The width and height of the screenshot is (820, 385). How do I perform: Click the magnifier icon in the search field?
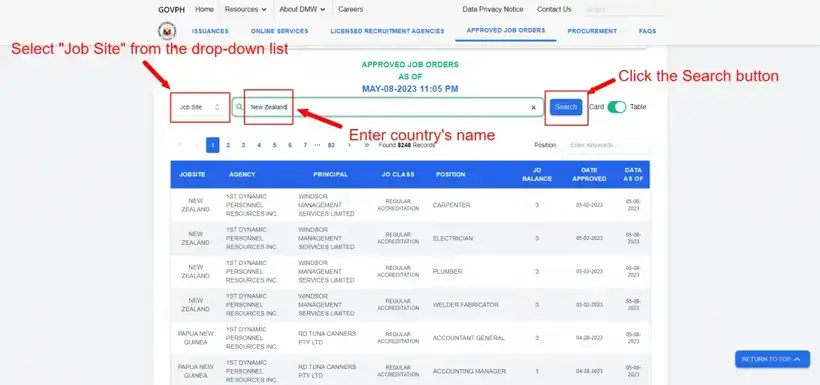(240, 107)
